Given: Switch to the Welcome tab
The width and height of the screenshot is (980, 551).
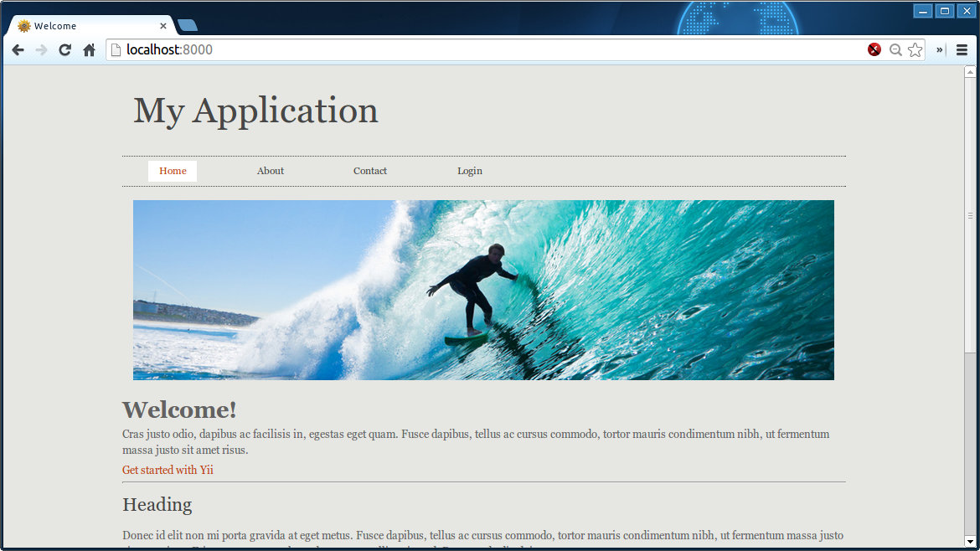Looking at the screenshot, I should click(84, 26).
